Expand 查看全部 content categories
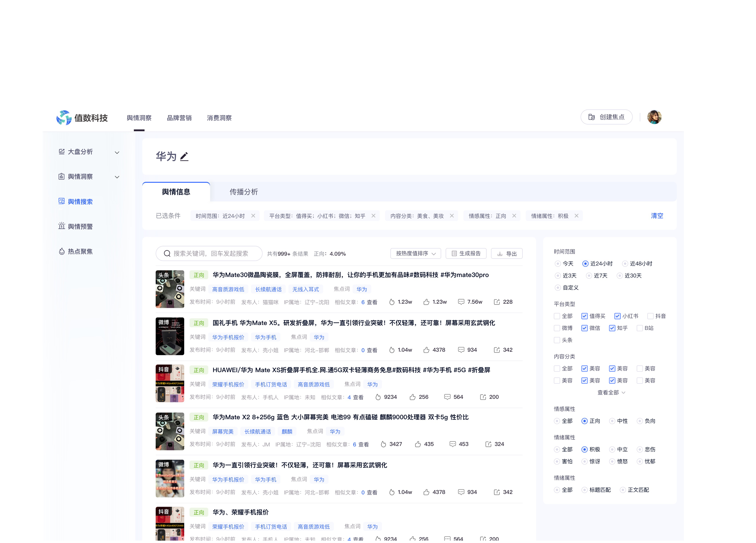The image size is (756, 543). click(x=611, y=392)
